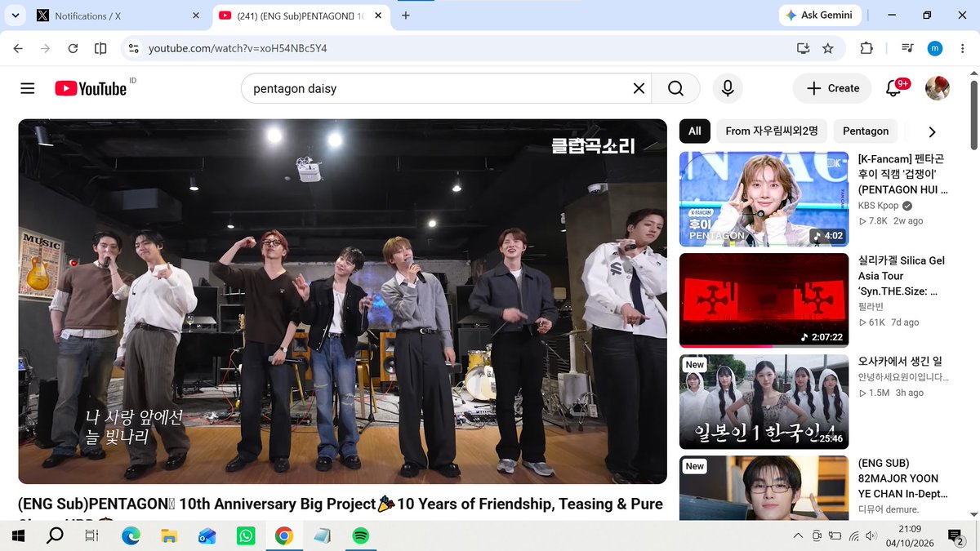Open the Create menu on YouTube

click(x=832, y=88)
